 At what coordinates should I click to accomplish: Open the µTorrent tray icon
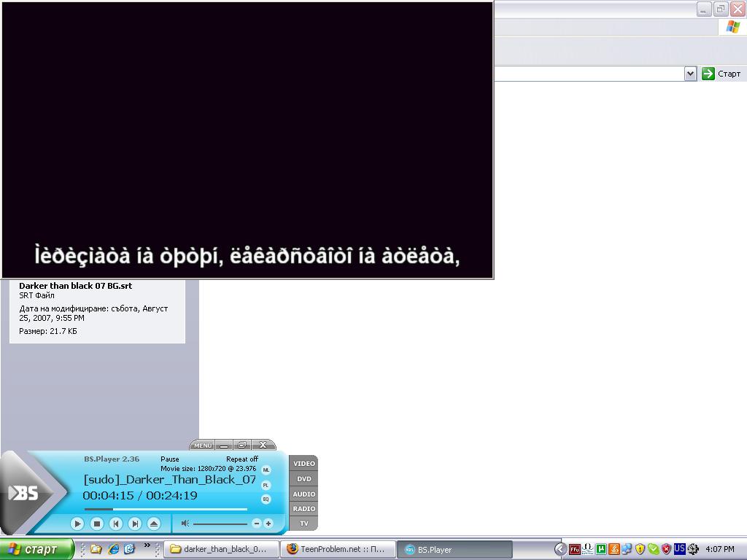(x=601, y=550)
